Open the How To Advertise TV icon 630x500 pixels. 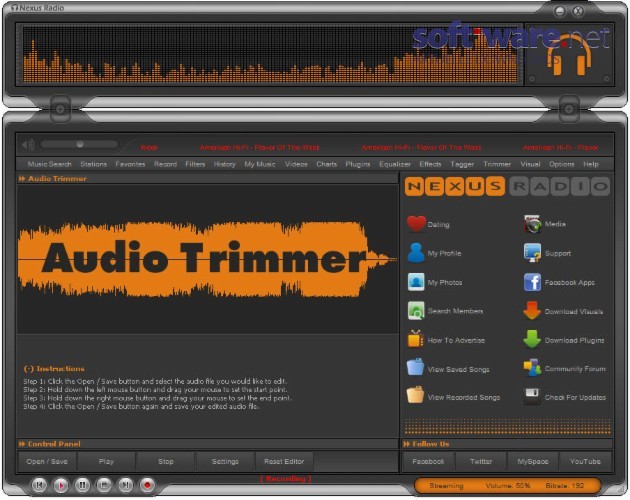click(415, 339)
